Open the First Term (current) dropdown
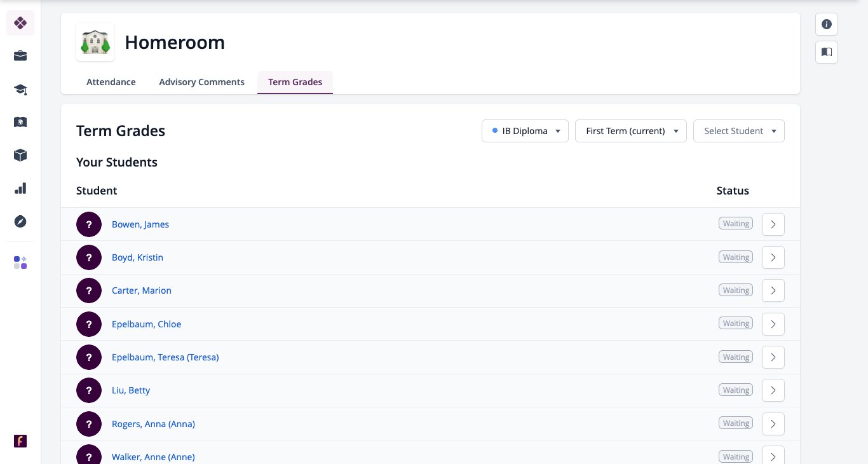This screenshot has width=868, height=464. pos(631,131)
